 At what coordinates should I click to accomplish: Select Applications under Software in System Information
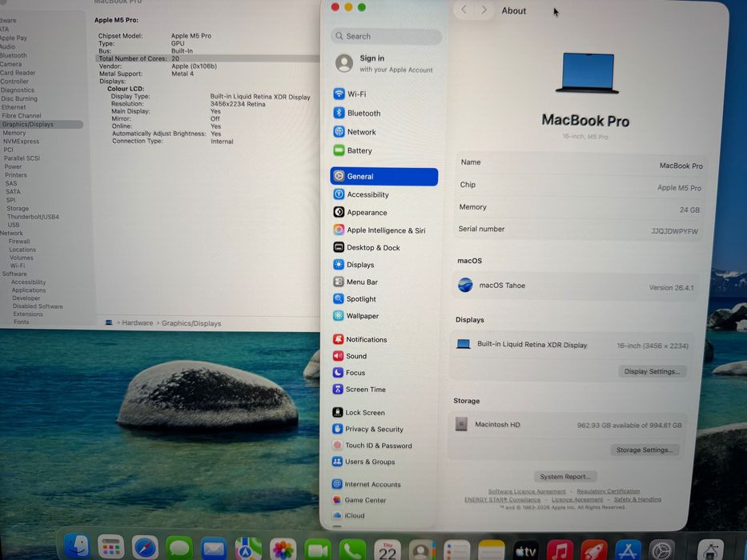(x=29, y=290)
